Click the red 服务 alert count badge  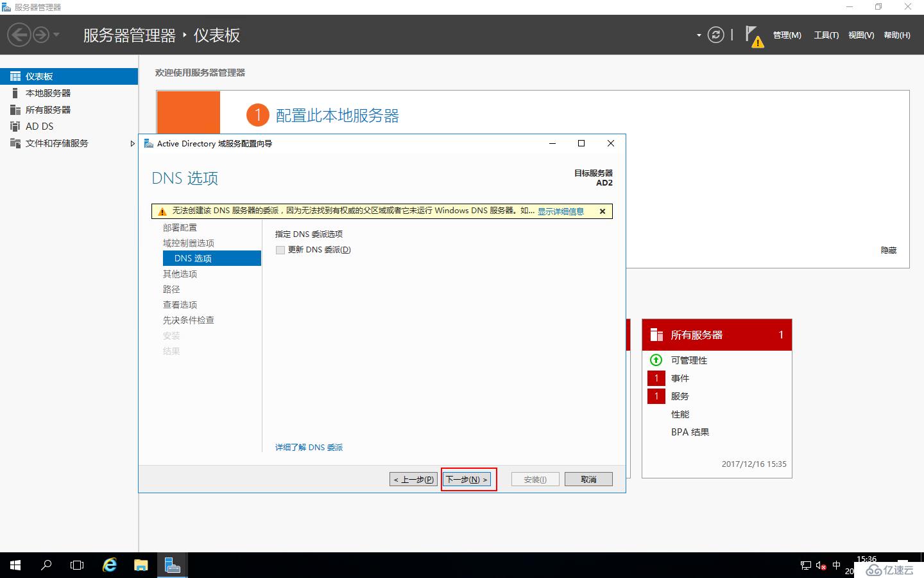(x=656, y=396)
